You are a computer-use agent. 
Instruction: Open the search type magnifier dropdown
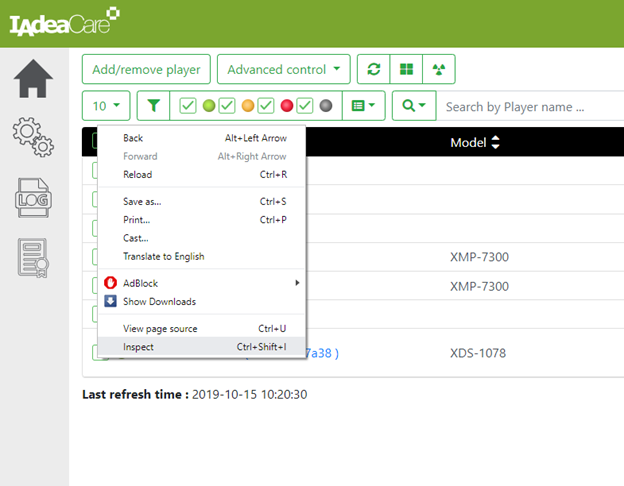[414, 105]
